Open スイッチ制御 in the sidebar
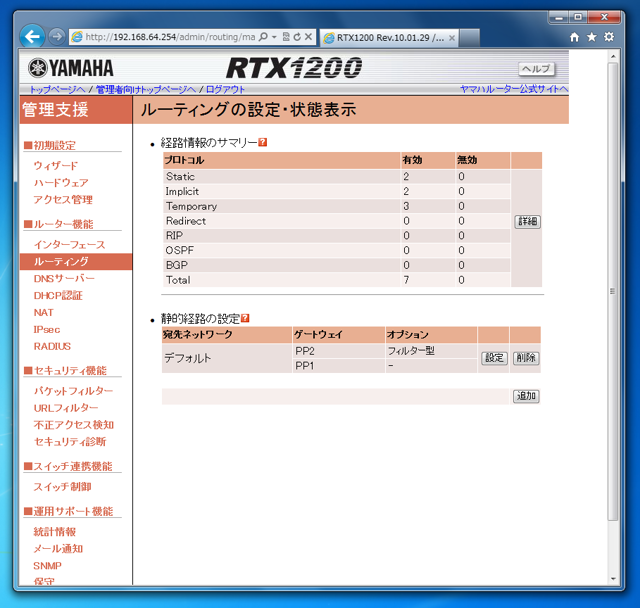Image resolution: width=640 pixels, height=608 pixels. tap(62, 486)
